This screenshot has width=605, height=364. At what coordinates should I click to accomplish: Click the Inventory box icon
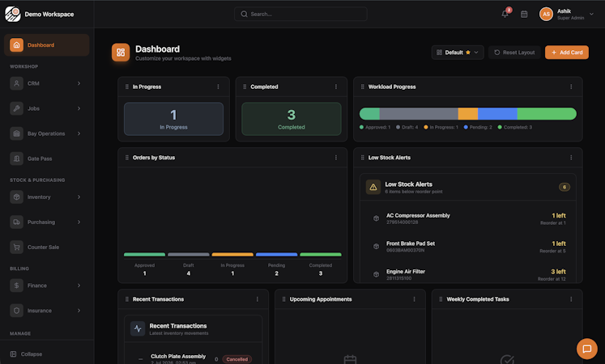point(16,197)
